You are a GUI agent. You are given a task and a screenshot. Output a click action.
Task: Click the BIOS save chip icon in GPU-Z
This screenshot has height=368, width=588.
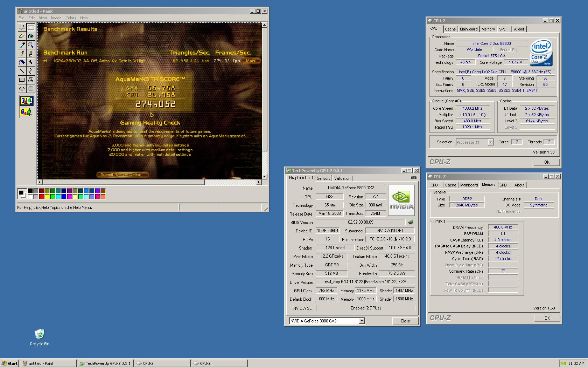click(x=411, y=222)
